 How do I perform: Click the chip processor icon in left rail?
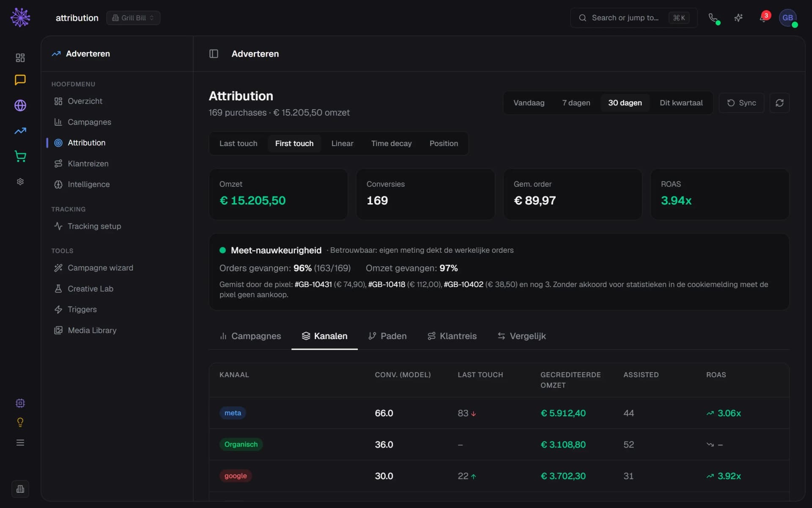20,403
